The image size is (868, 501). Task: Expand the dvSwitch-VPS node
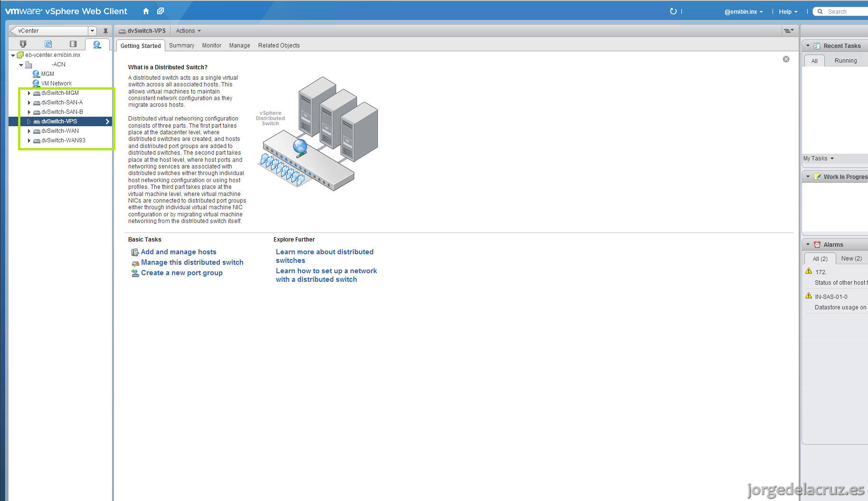(29, 121)
